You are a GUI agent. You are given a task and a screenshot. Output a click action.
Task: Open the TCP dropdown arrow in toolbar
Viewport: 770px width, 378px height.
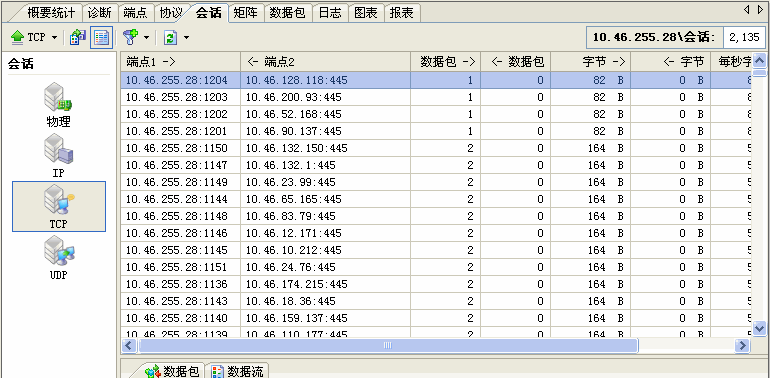pyautogui.click(x=54, y=38)
